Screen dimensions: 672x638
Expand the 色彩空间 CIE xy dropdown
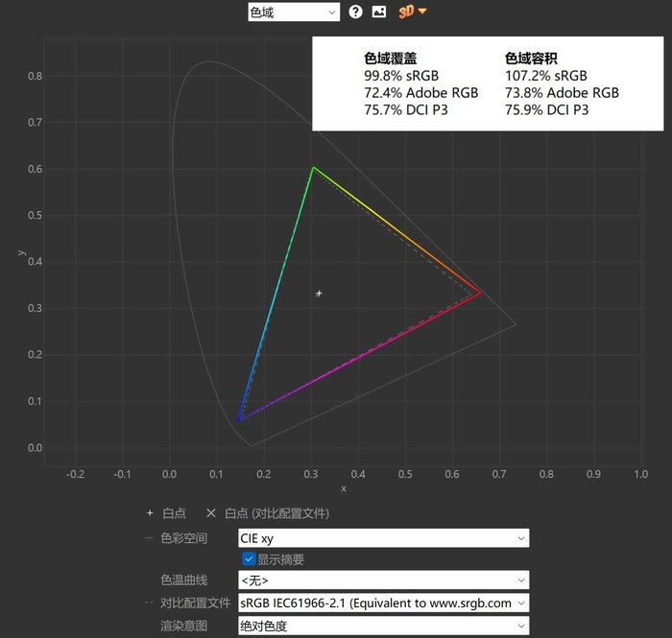383,538
